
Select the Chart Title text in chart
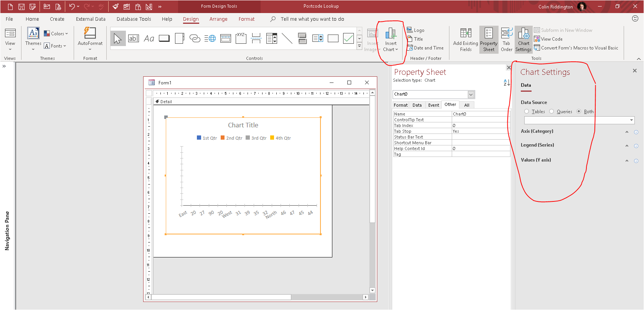243,125
